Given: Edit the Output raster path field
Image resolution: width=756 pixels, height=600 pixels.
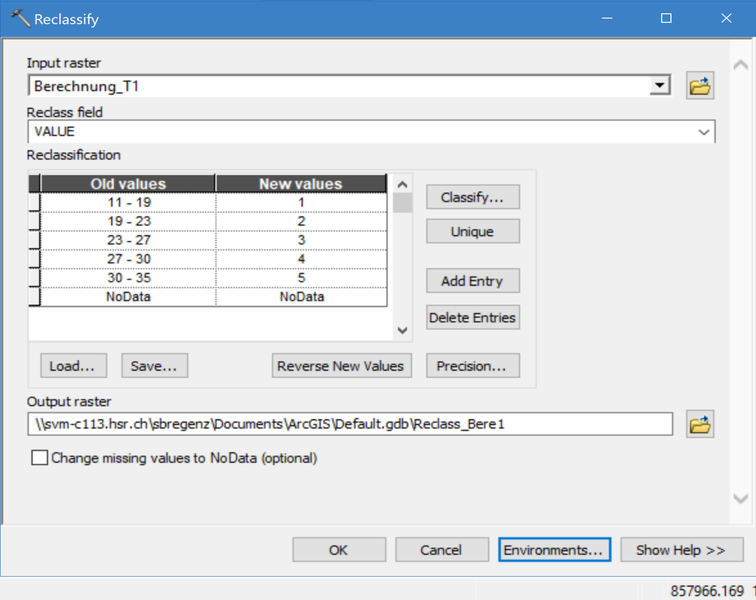Looking at the screenshot, I should click(350, 425).
